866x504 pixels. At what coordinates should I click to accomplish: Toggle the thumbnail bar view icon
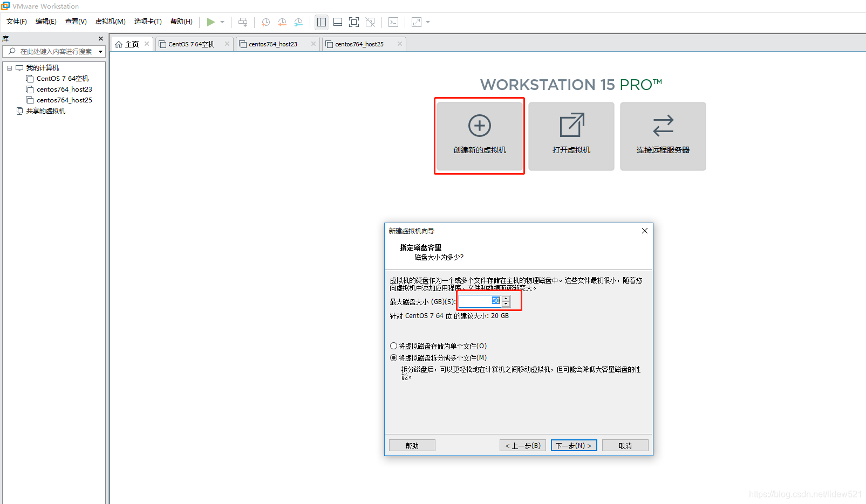338,22
